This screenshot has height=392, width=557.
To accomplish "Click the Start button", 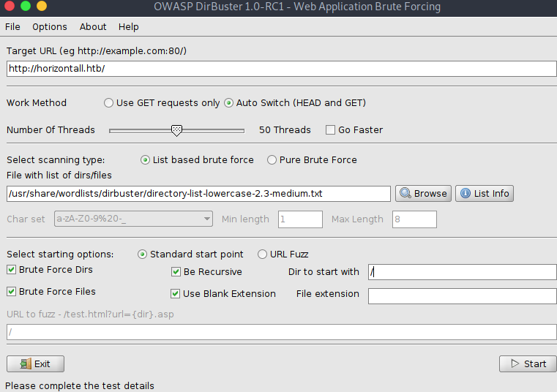I will point(528,364).
